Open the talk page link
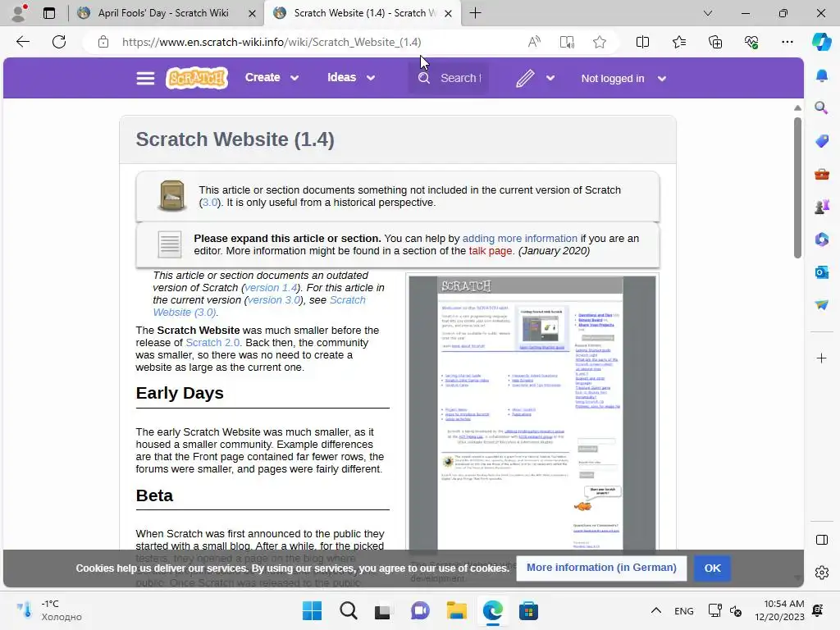This screenshot has height=630, width=840. point(491,251)
